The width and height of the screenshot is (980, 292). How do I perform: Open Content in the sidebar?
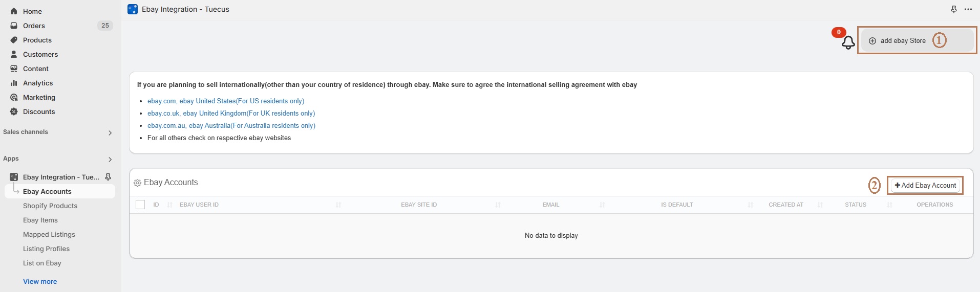(x=35, y=69)
